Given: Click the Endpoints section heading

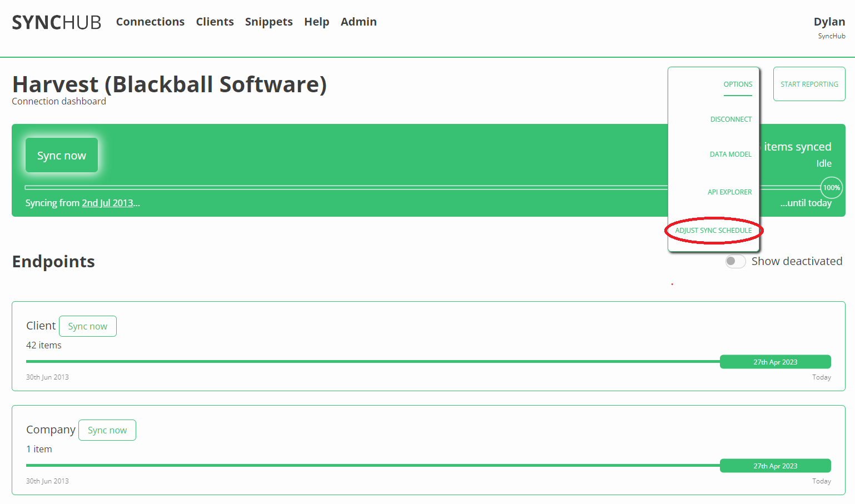Looking at the screenshot, I should (x=53, y=261).
